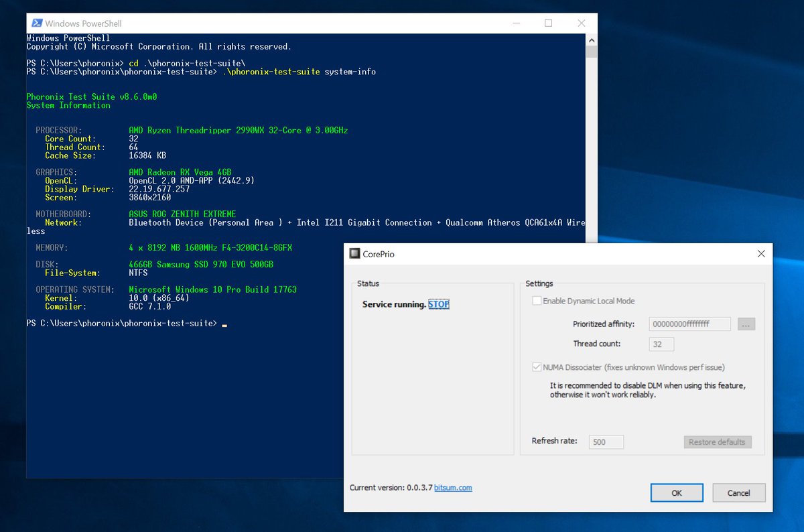
Task: Click the 'AMD Ryzen Threadripper 2990WX' processor line
Action: point(238,131)
